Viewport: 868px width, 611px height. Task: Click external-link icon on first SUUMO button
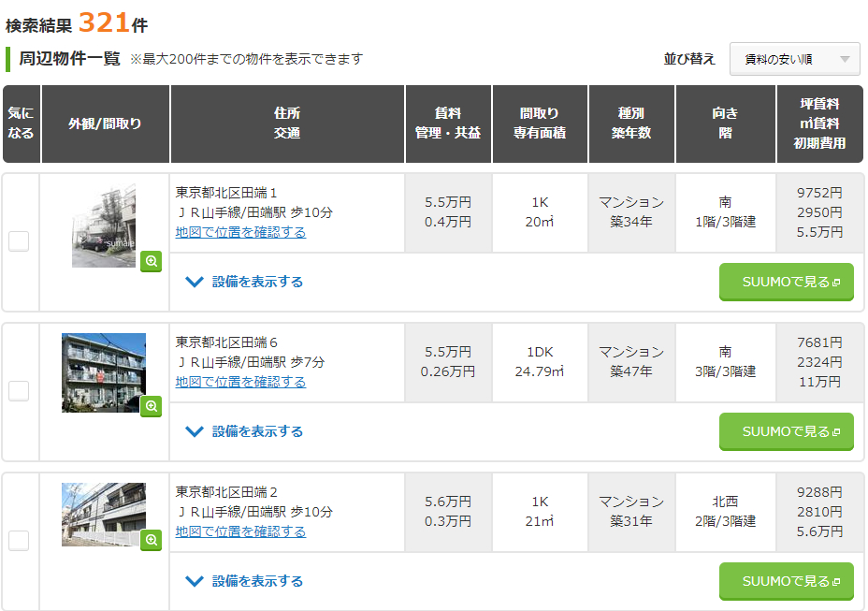836,282
